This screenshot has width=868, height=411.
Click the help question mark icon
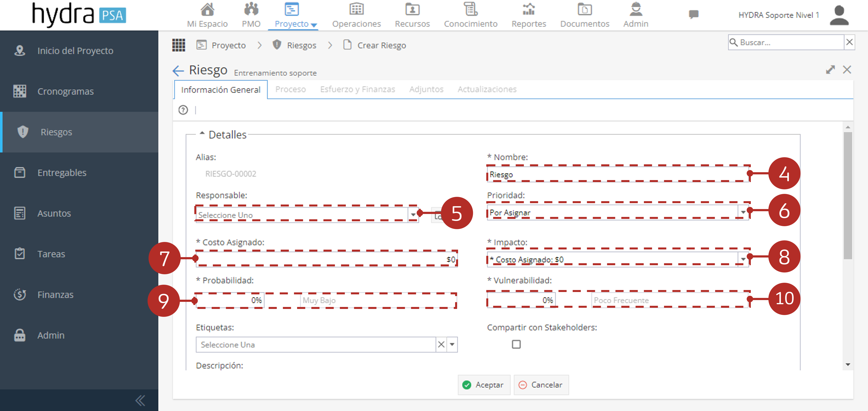tap(183, 110)
